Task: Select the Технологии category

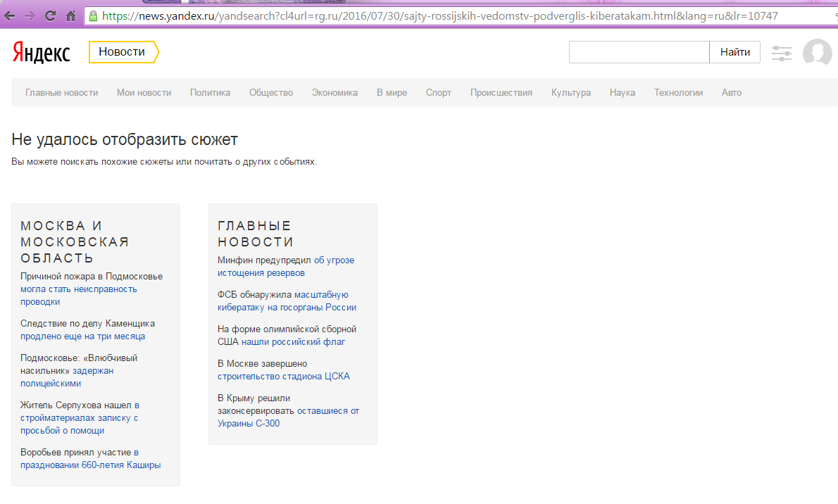Action: click(x=678, y=92)
